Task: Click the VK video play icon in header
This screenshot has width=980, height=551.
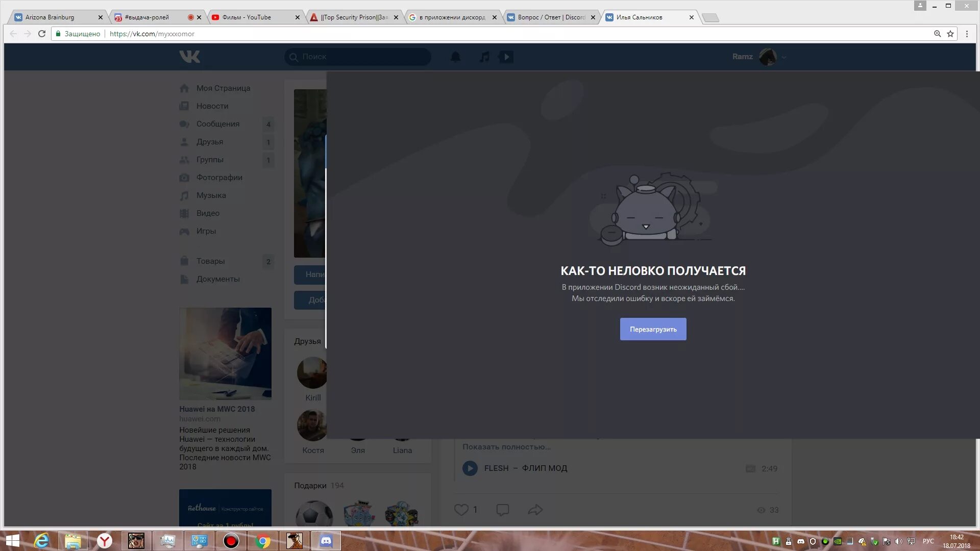Action: pyautogui.click(x=506, y=57)
